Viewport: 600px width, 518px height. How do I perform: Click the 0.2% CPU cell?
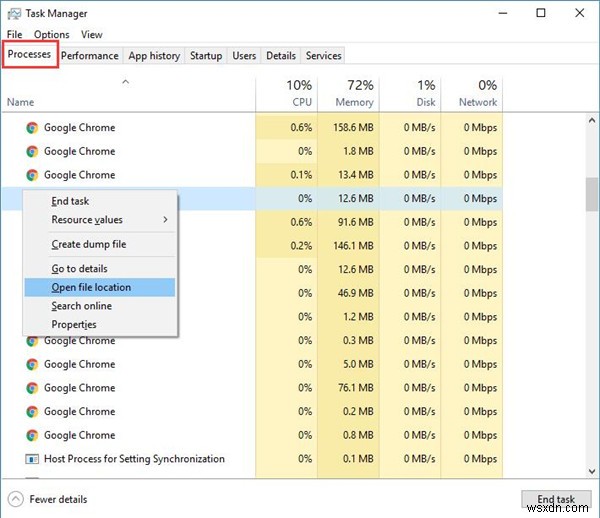(286, 246)
